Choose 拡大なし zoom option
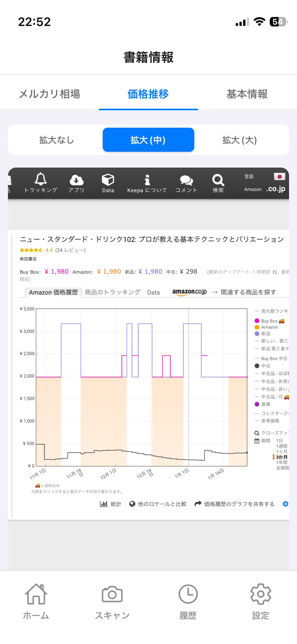 56,140
